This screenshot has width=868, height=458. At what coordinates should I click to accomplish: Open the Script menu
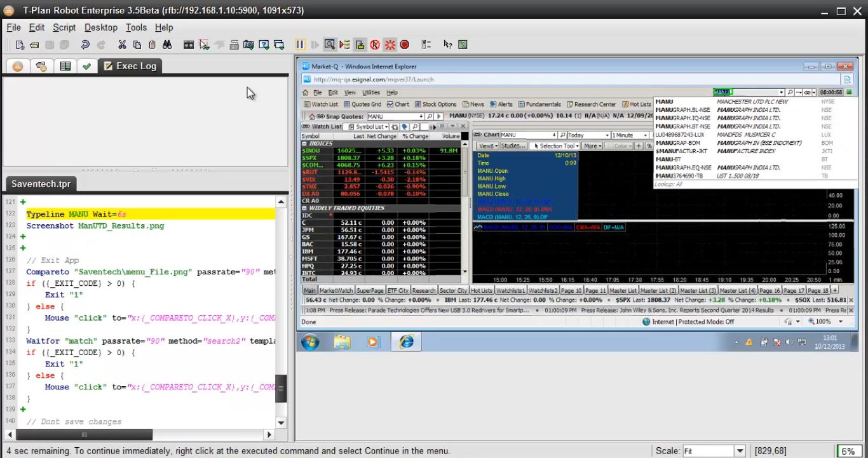click(x=64, y=27)
